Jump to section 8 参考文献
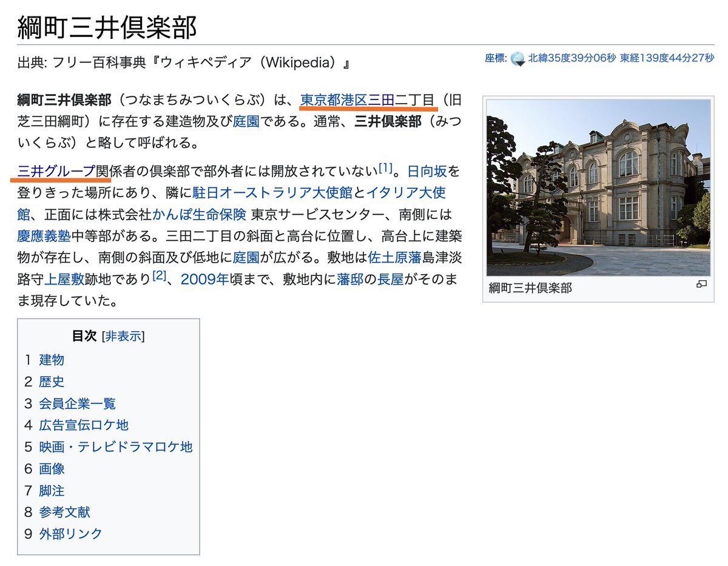 pos(64,512)
